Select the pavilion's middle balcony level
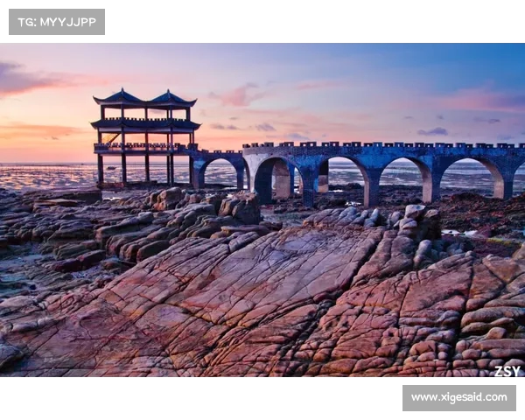Viewport: 525px width, 420px height. [x=145, y=126]
